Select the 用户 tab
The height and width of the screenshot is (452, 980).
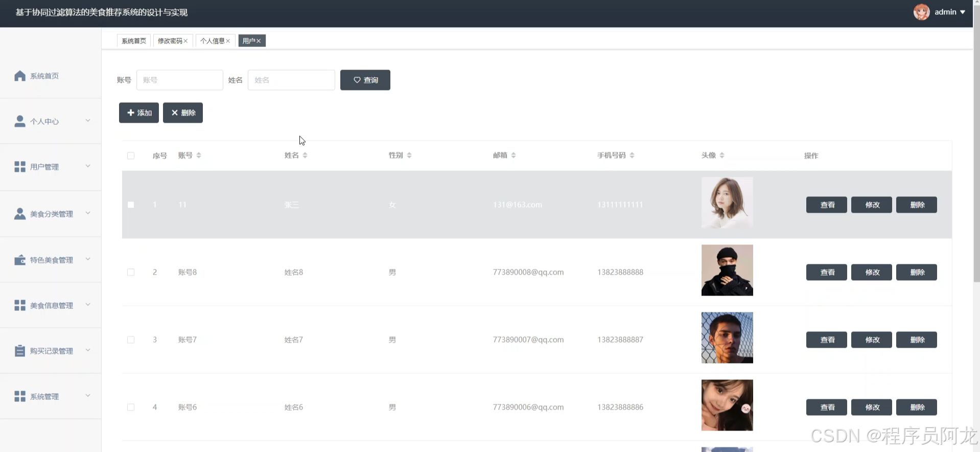coord(252,41)
